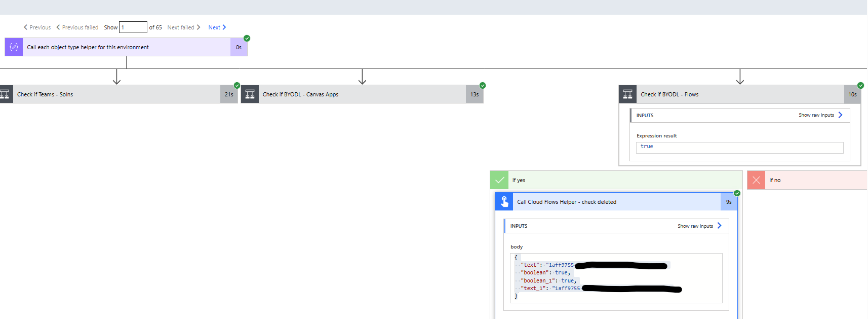Click the "of 65" iteration count text

tap(155, 27)
